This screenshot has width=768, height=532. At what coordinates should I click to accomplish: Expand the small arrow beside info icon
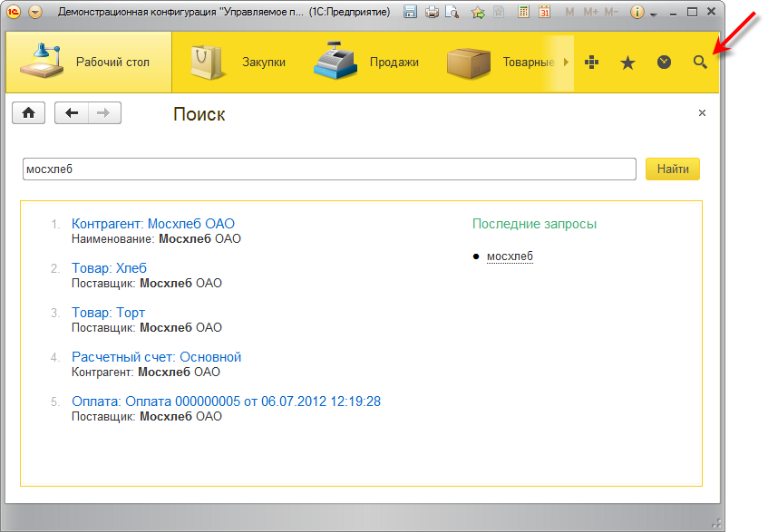(x=653, y=15)
